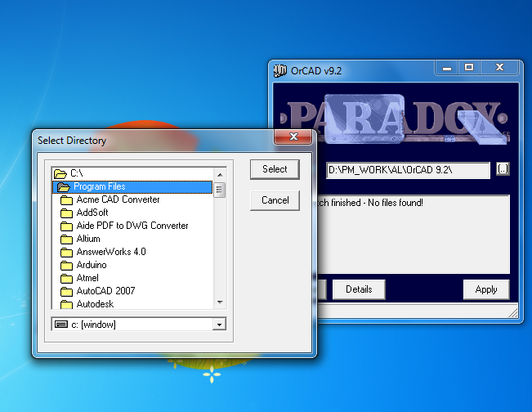Viewport: 532px width, 412px height.
Task: Click the drive icon in the drive selector
Action: [x=61, y=325]
